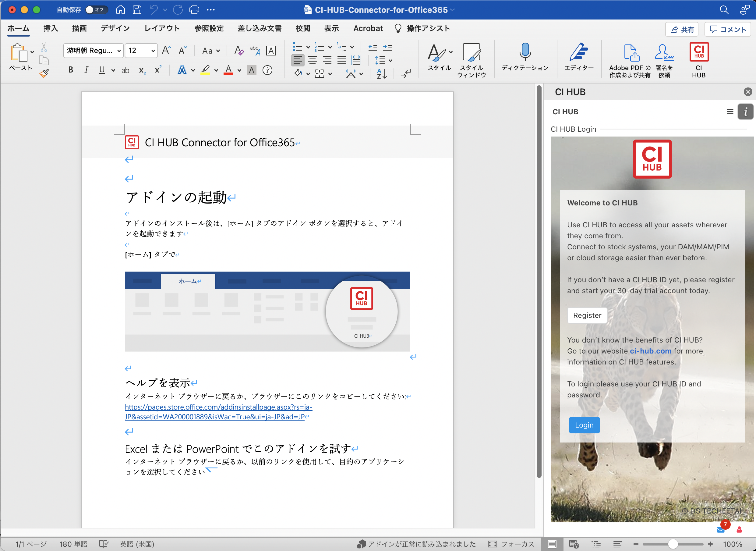Click the Share button
This screenshot has width=756, height=551.
pos(682,29)
